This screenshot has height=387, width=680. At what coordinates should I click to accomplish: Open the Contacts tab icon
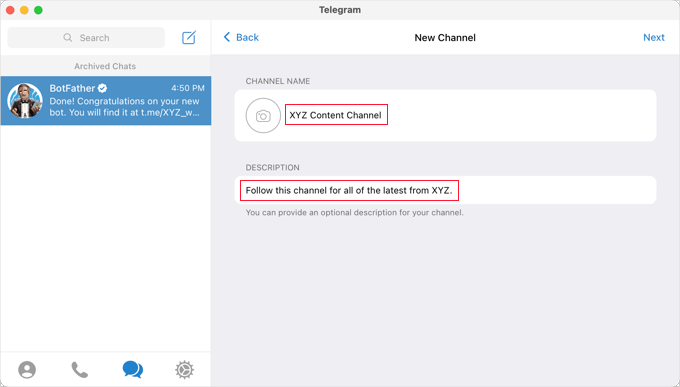27,370
